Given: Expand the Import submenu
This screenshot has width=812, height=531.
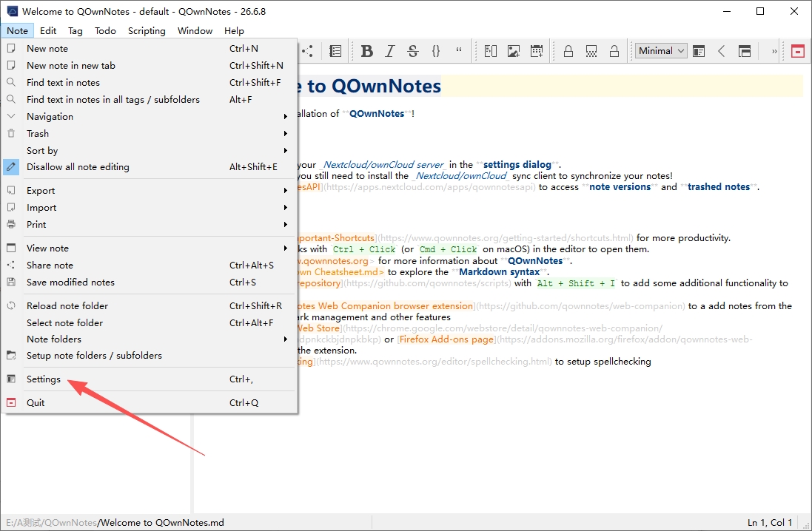Looking at the screenshot, I should [149, 208].
